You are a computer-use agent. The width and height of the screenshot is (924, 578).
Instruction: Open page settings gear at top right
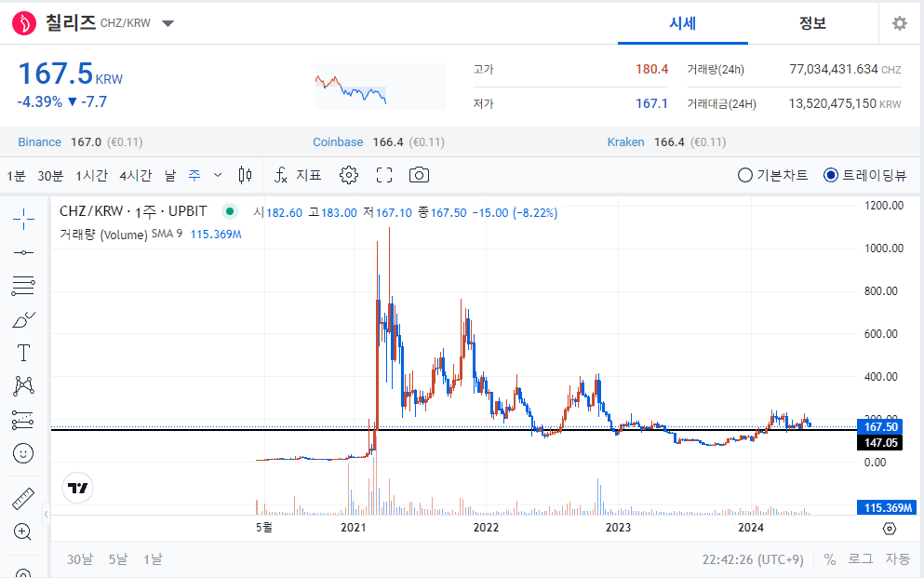pyautogui.click(x=899, y=23)
